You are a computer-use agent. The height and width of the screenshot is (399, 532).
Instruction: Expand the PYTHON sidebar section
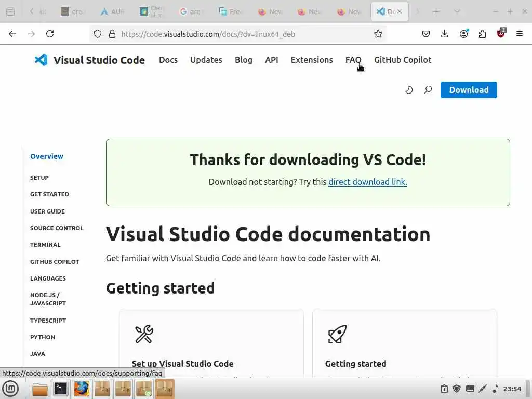[43, 337]
